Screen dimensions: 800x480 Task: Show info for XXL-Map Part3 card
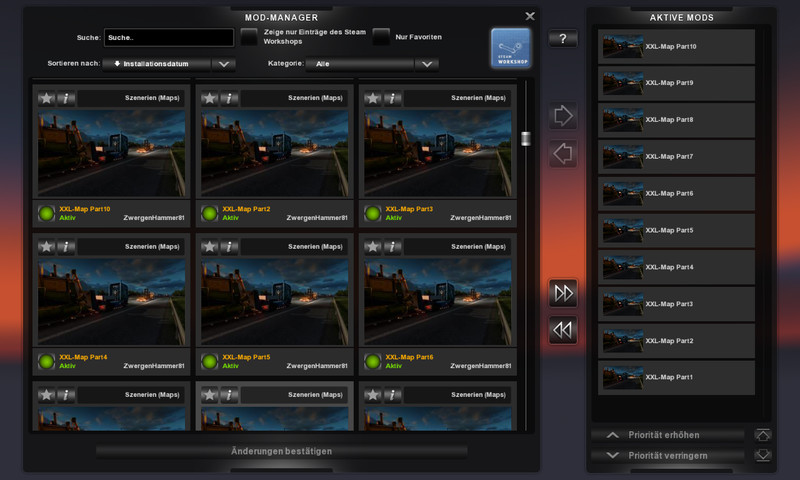click(x=392, y=98)
